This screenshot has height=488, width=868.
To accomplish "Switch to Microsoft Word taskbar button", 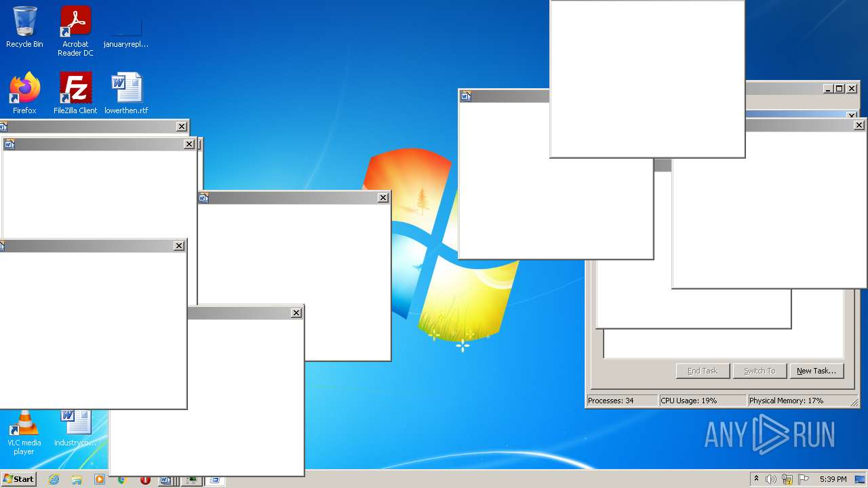I will 167,480.
